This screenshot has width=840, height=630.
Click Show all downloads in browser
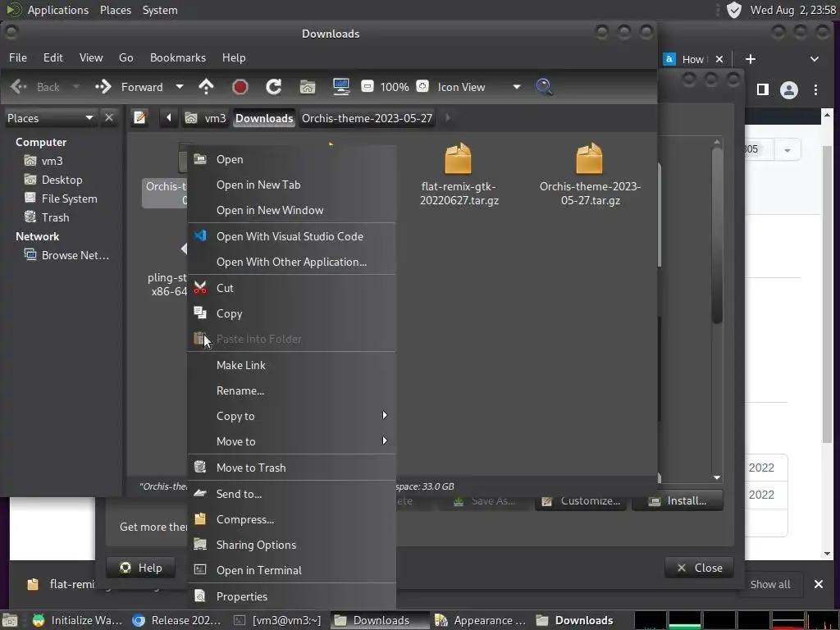click(769, 584)
